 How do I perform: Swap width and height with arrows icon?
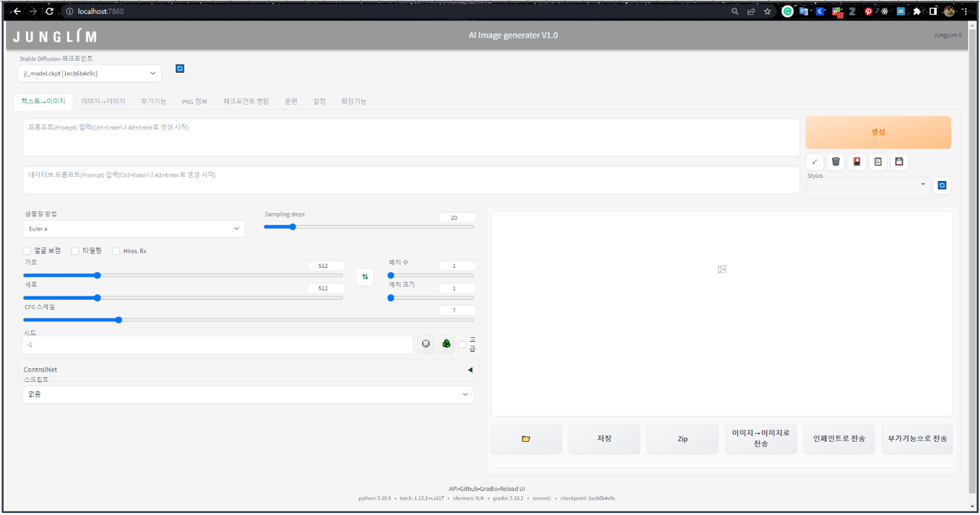pyautogui.click(x=365, y=276)
